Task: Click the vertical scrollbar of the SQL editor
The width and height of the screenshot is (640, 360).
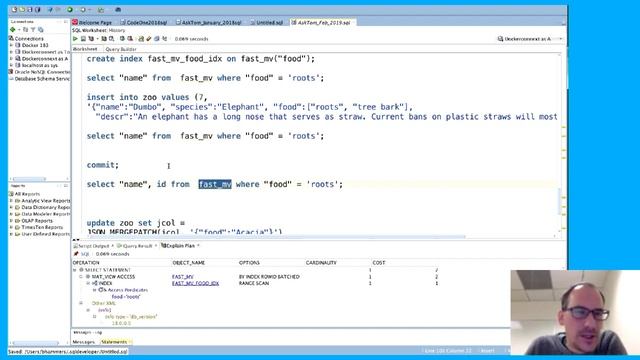Action: click(560, 201)
